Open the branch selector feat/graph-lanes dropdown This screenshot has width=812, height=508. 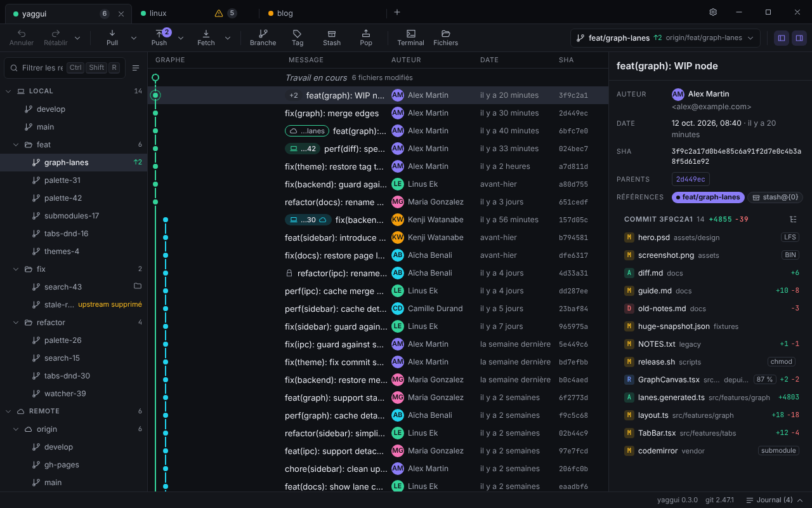665,38
